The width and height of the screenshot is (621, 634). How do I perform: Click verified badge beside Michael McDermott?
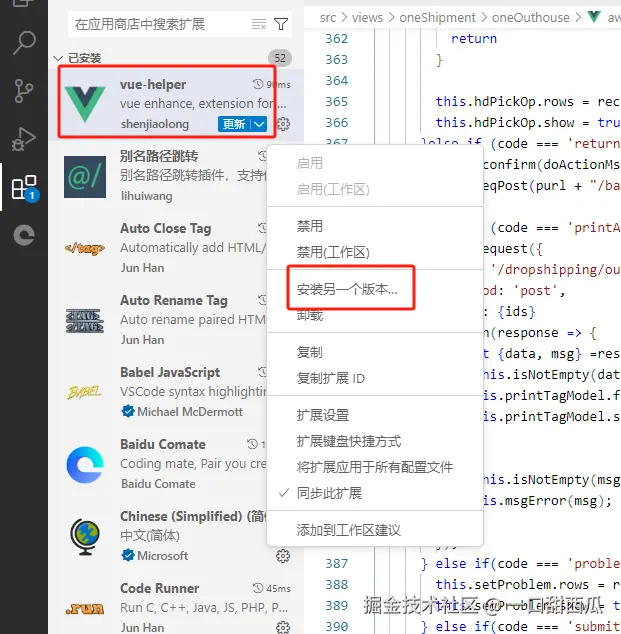point(128,412)
